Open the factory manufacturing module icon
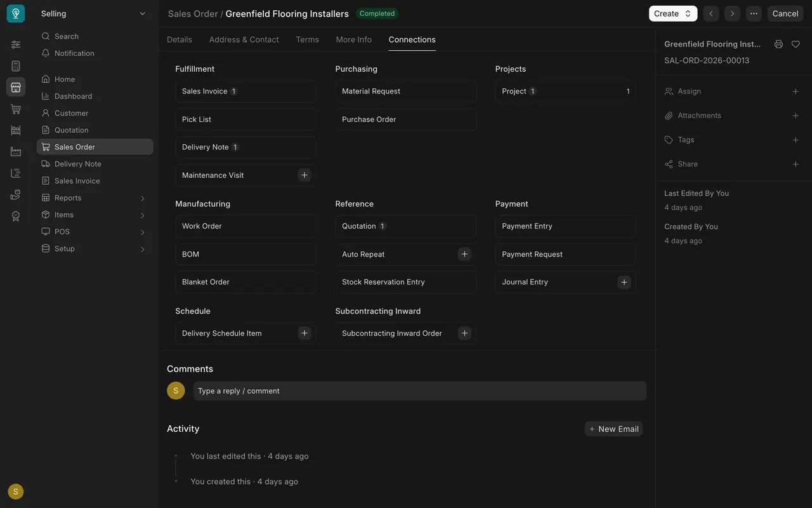812x508 pixels. point(16,152)
